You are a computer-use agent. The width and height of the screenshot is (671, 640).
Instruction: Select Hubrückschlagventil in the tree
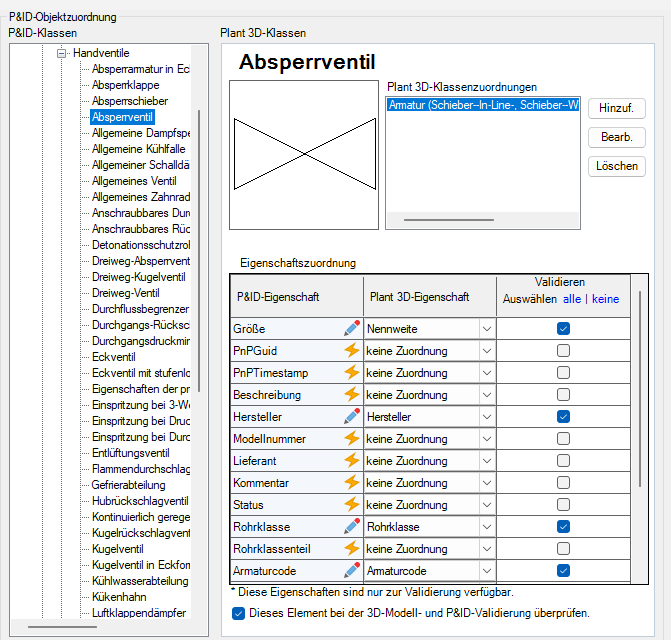point(140,501)
